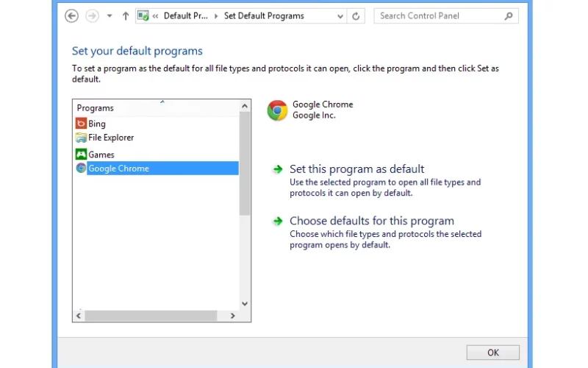
Task: Click the Default Pr... breadcrumb
Action: (186, 15)
